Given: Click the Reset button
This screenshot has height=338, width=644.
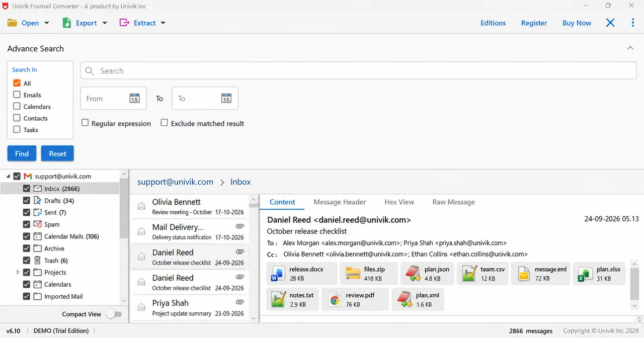Looking at the screenshot, I should point(57,153).
